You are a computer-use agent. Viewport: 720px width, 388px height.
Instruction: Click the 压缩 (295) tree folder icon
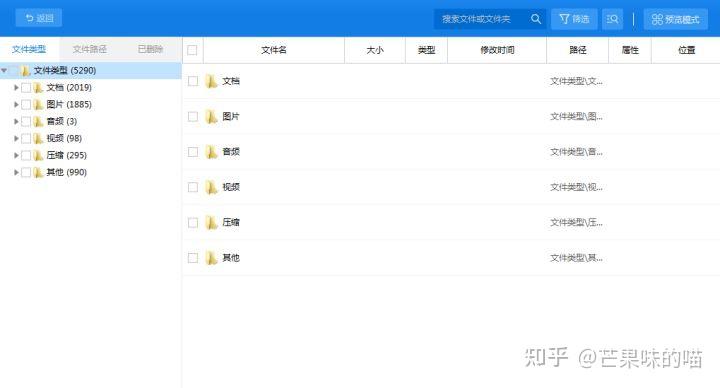pyautogui.click(x=38, y=155)
